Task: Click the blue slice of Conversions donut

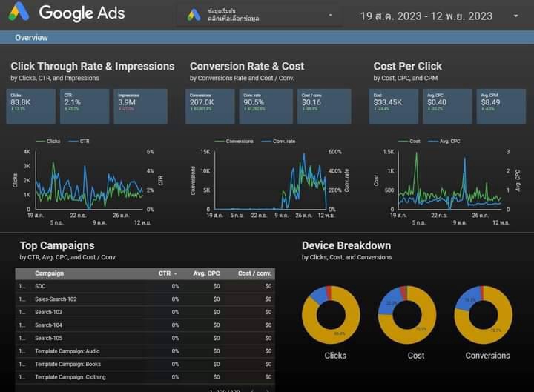Action: point(467,299)
